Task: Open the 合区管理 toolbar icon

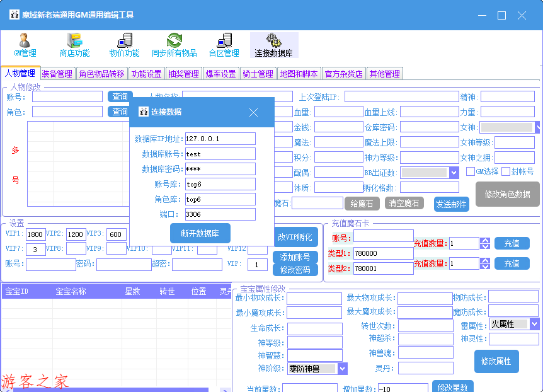Action: point(224,45)
